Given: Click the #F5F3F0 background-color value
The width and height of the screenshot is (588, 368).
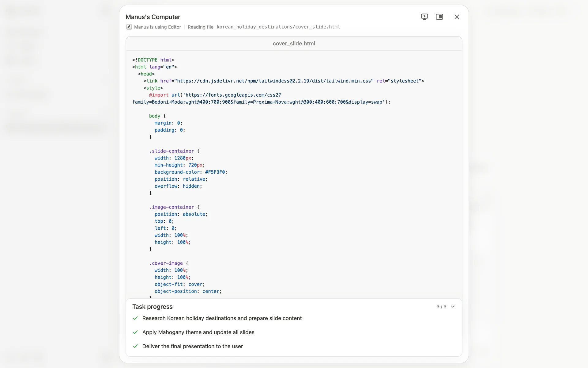Looking at the screenshot, I should (215, 172).
